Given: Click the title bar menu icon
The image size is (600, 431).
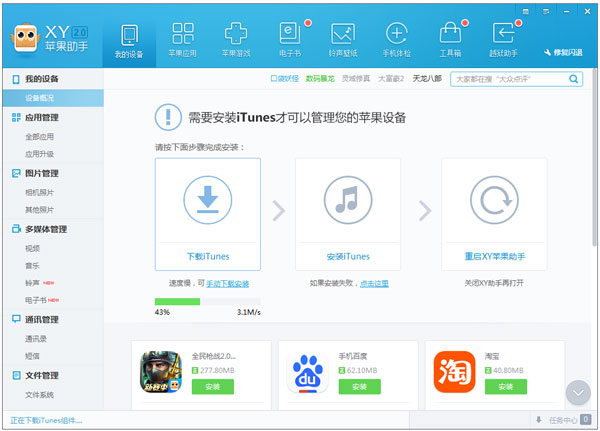Looking at the screenshot, I should (546, 12).
